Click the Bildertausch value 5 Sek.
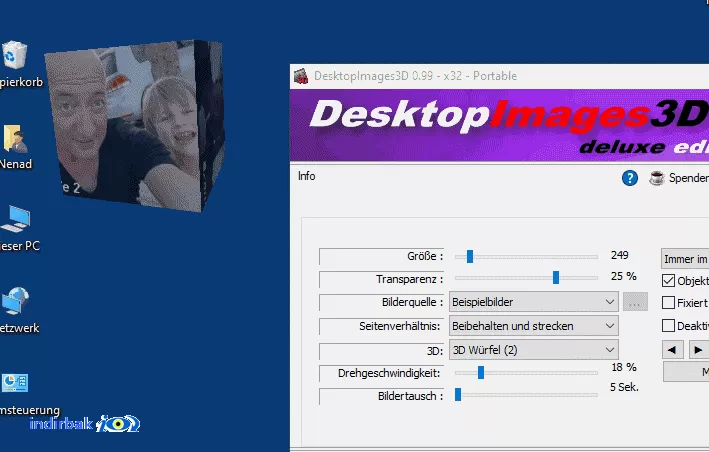 624,387
